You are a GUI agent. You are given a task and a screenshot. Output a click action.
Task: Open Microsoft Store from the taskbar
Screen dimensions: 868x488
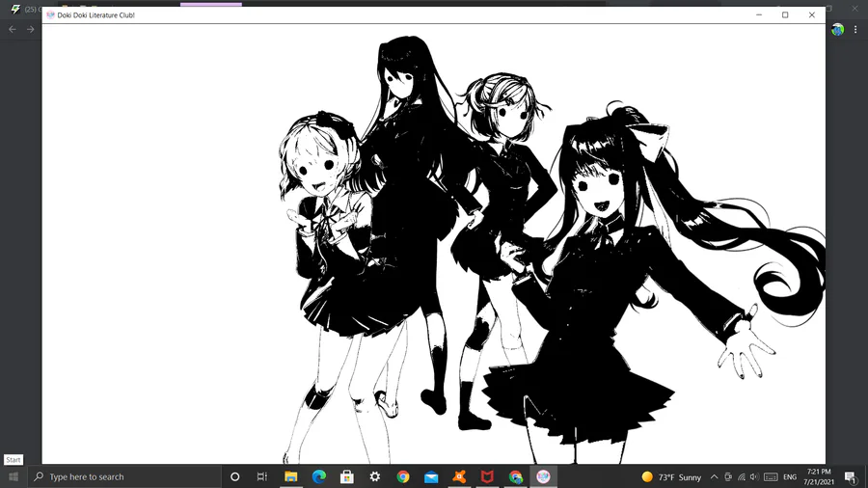[347, 476]
